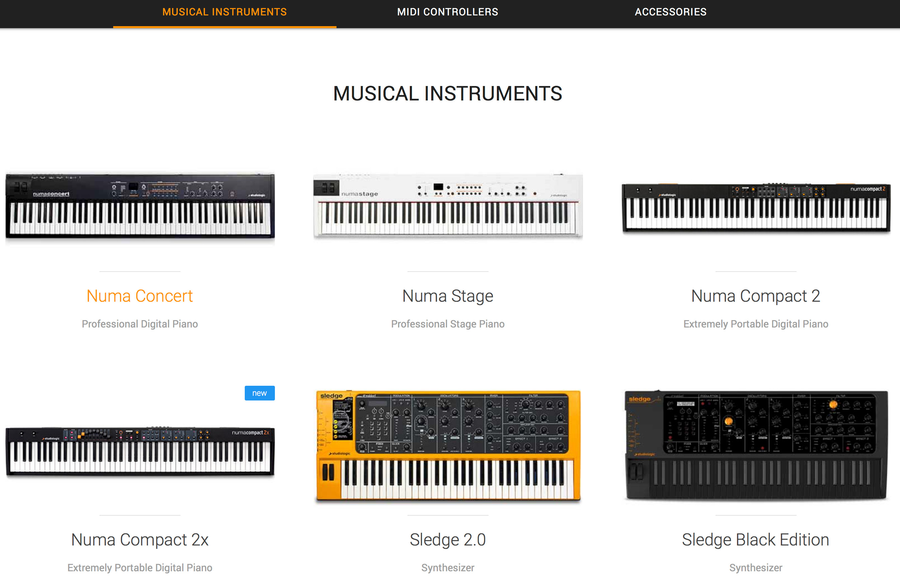Click the white Numa Stage piano image
This screenshot has width=900, height=588.
pyautogui.click(x=448, y=206)
